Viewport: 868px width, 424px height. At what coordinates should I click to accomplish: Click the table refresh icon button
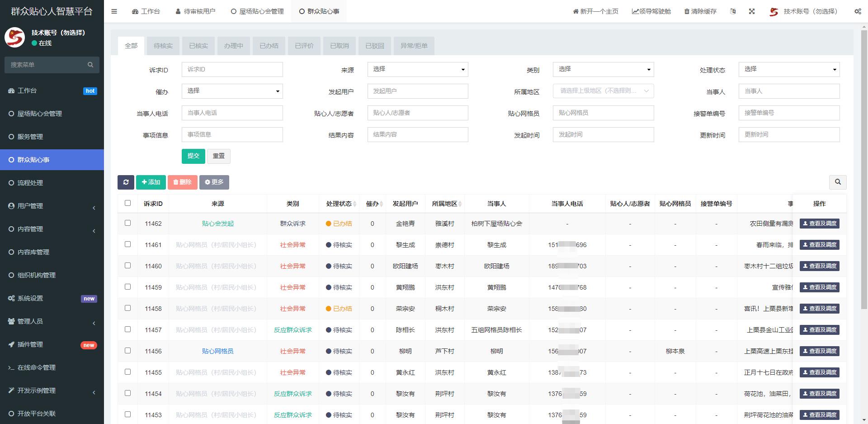(x=126, y=182)
